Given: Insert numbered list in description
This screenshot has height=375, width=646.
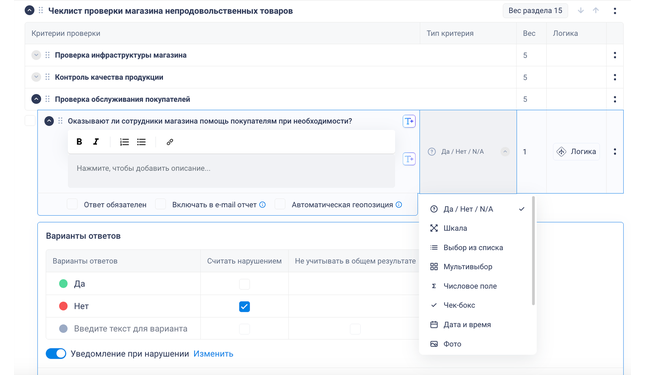Looking at the screenshot, I should [124, 142].
